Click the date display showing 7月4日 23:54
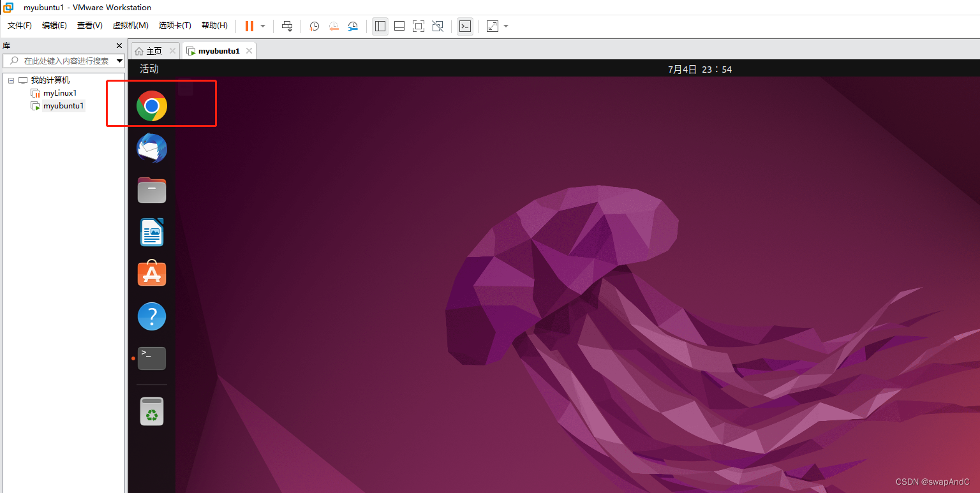This screenshot has height=493, width=980. (699, 69)
